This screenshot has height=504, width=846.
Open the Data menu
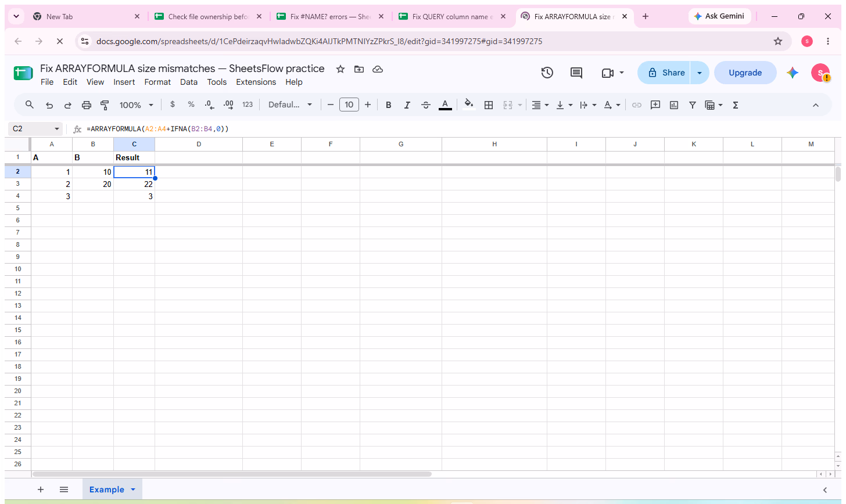(x=189, y=82)
